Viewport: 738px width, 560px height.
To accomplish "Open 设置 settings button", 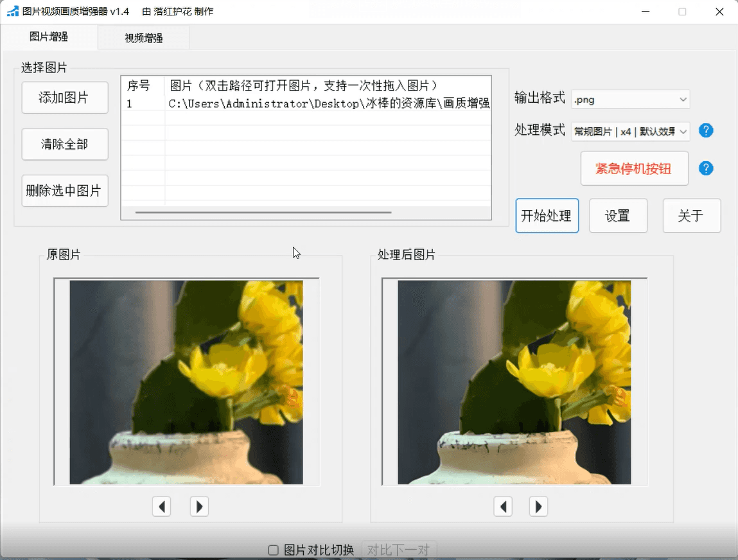I will [x=617, y=216].
